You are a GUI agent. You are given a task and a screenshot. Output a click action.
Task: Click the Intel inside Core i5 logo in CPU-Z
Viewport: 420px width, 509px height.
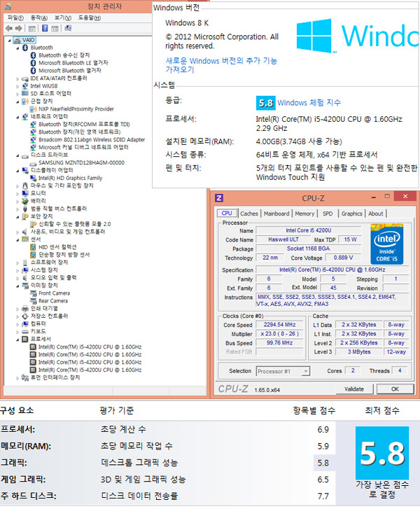pos(387,244)
